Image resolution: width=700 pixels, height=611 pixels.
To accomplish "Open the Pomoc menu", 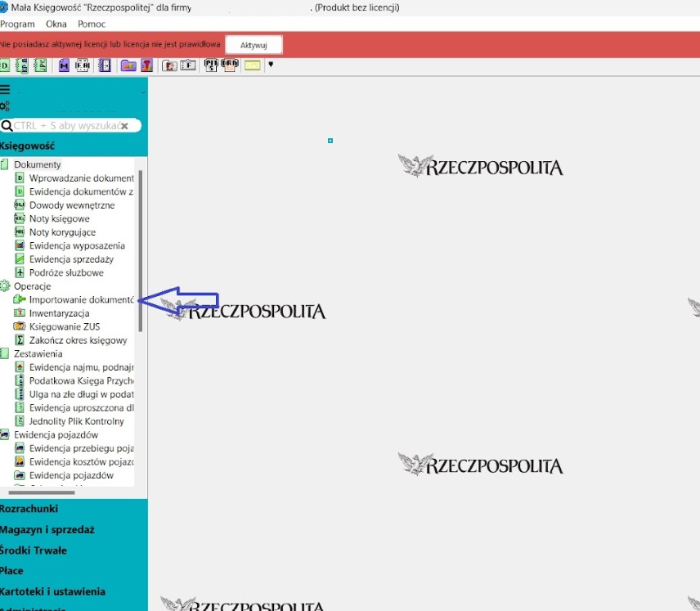I will (x=92, y=24).
